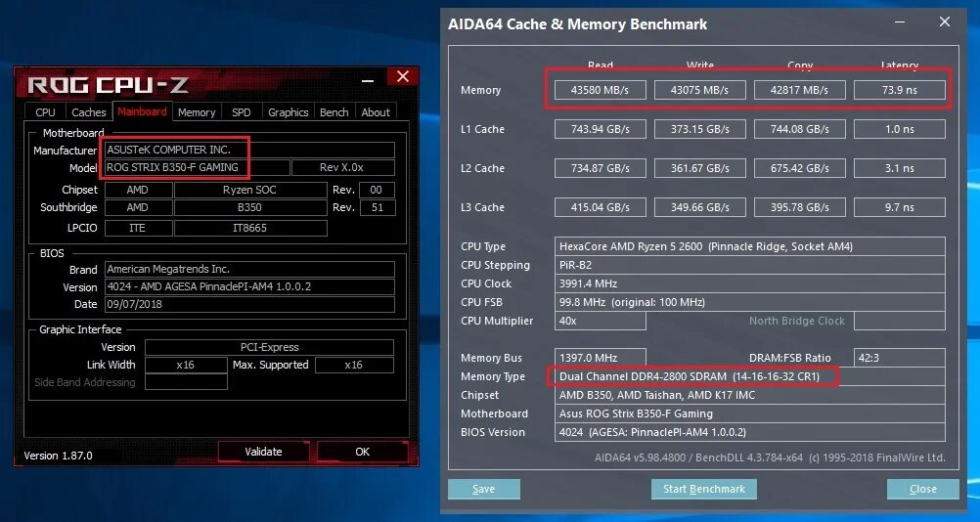Click the Model field ROG STRIX B350-F GAMING
980x522 pixels.
(198, 167)
